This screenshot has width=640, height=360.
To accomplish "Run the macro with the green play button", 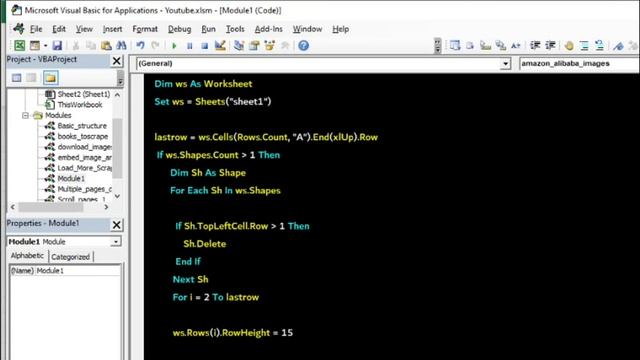I will 174,46.
